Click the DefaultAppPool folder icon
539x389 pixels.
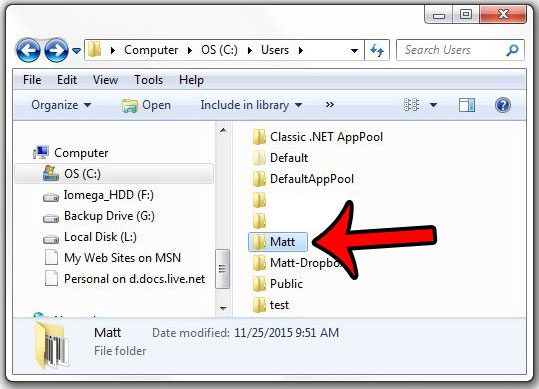pyautogui.click(x=259, y=179)
